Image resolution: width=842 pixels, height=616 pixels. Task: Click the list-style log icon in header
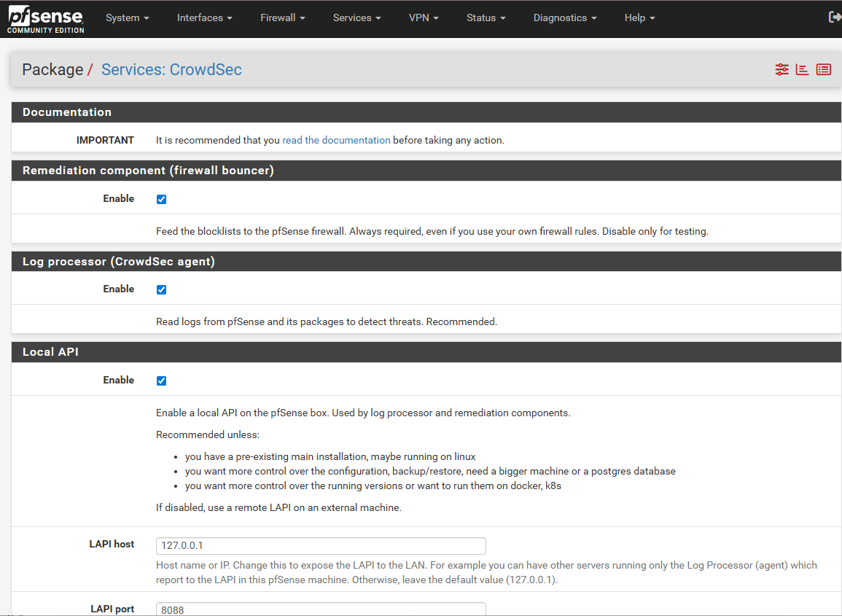click(x=824, y=70)
